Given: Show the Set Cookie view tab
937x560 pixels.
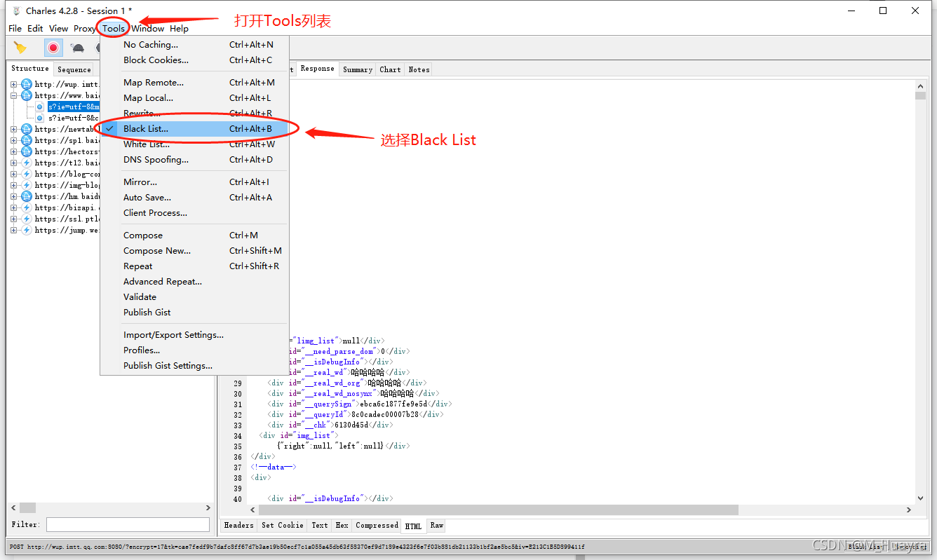Looking at the screenshot, I should pyautogui.click(x=283, y=526).
